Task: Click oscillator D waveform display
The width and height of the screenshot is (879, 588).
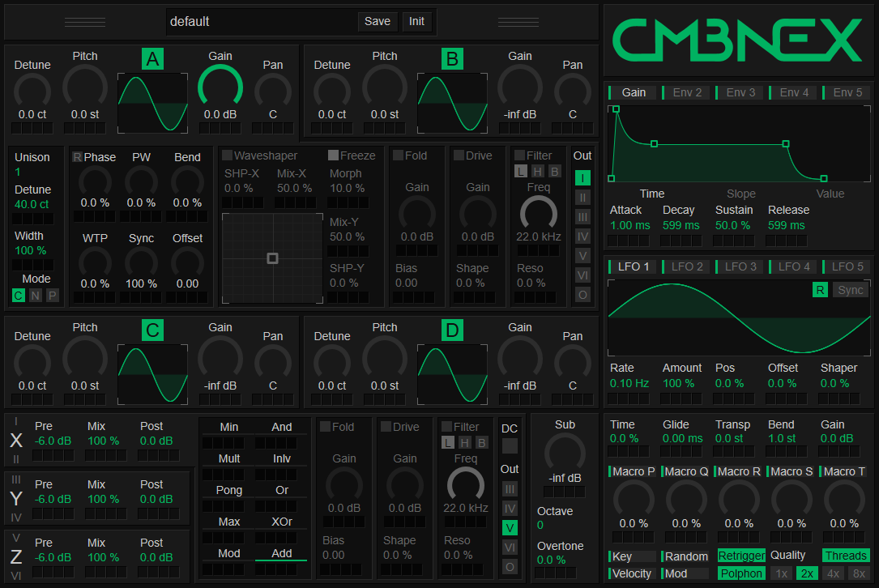Action: coord(452,374)
